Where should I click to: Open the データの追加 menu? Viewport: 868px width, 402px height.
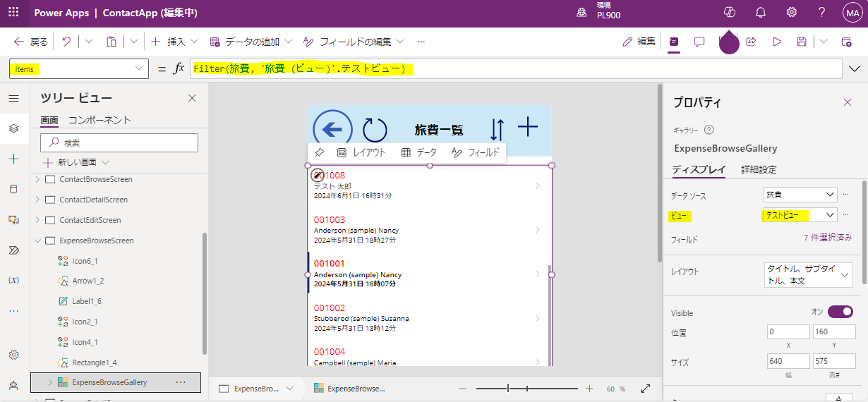click(x=251, y=42)
